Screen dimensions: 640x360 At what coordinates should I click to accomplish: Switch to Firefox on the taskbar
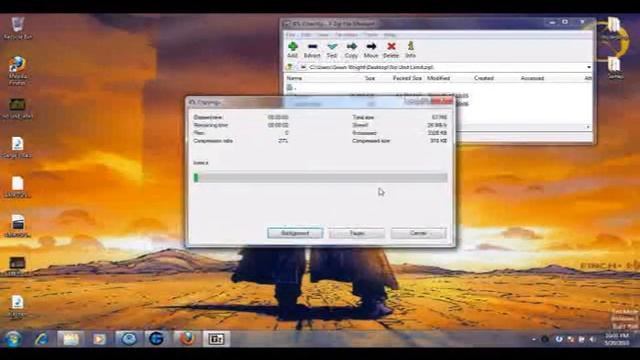(186, 339)
